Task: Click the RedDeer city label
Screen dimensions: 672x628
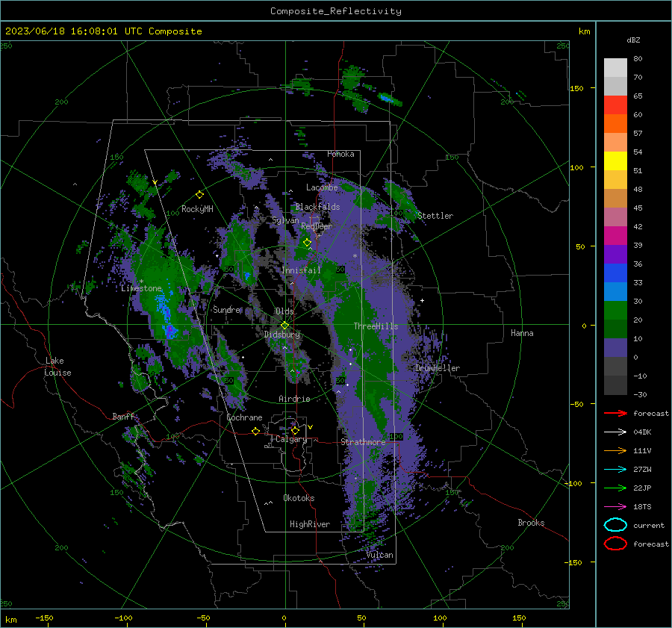Action: coord(317,226)
